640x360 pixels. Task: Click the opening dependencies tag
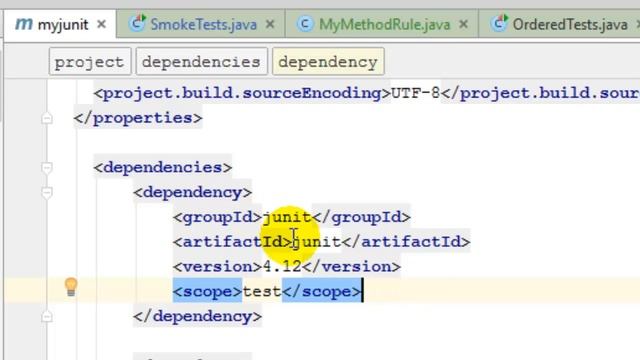(x=163, y=168)
